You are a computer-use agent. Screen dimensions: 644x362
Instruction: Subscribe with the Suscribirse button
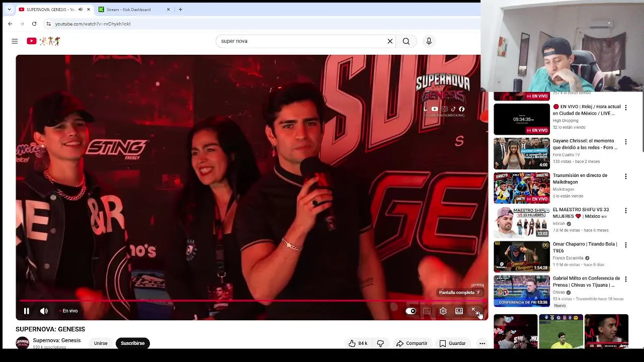pyautogui.click(x=132, y=343)
